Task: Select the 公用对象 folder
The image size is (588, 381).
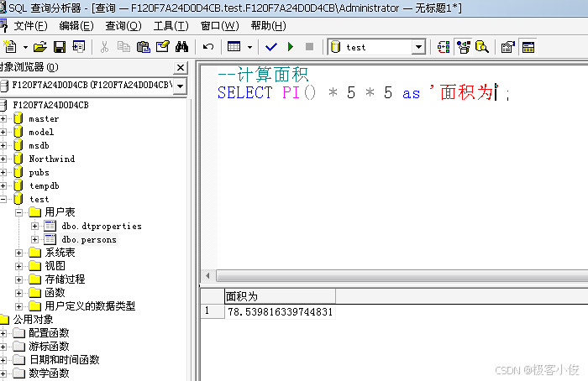Action: coord(33,320)
